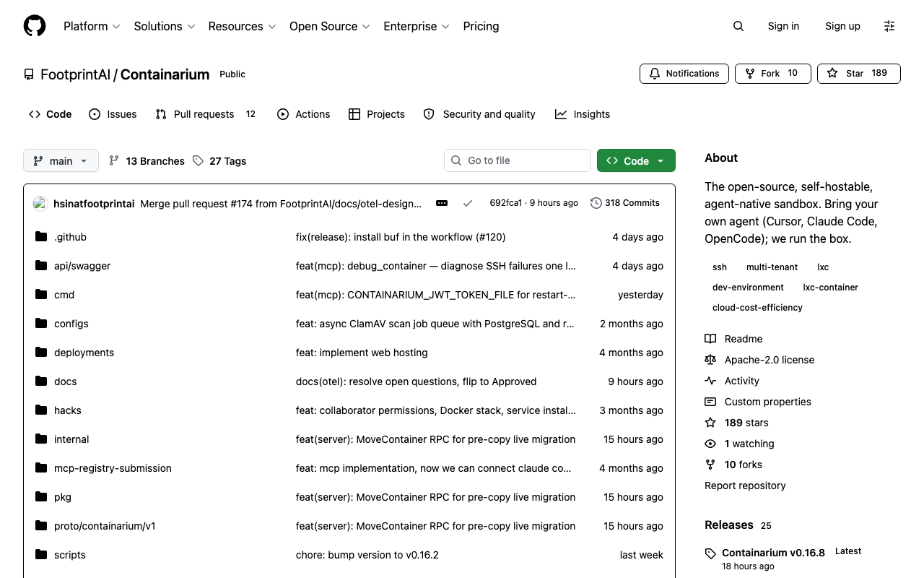Click the Readme book icon

[x=710, y=339]
